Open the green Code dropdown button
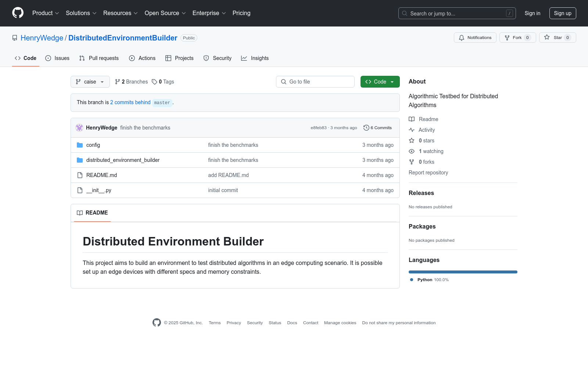Screen dimensions: 588x368 tap(380, 82)
